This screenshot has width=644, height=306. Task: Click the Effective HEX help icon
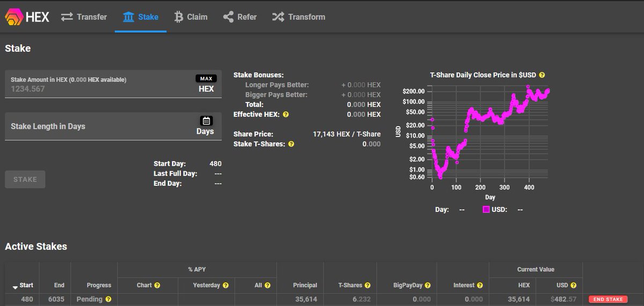pos(286,114)
